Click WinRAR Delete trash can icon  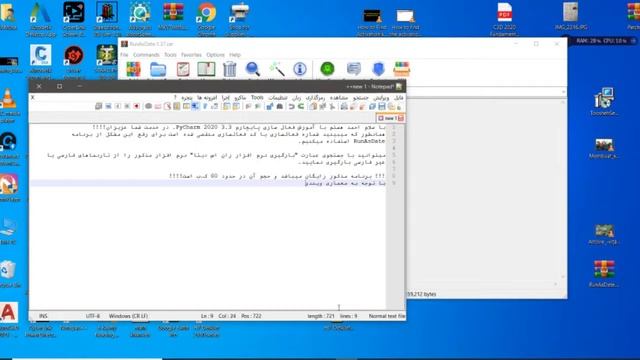(230, 69)
